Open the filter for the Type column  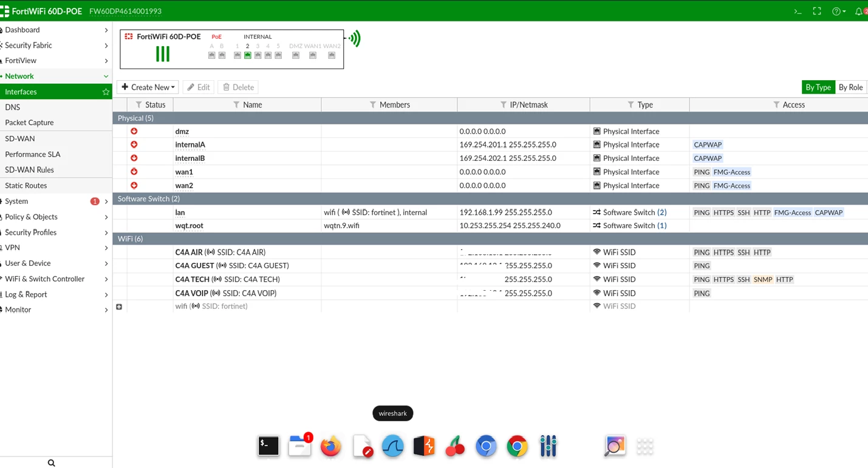pos(631,105)
